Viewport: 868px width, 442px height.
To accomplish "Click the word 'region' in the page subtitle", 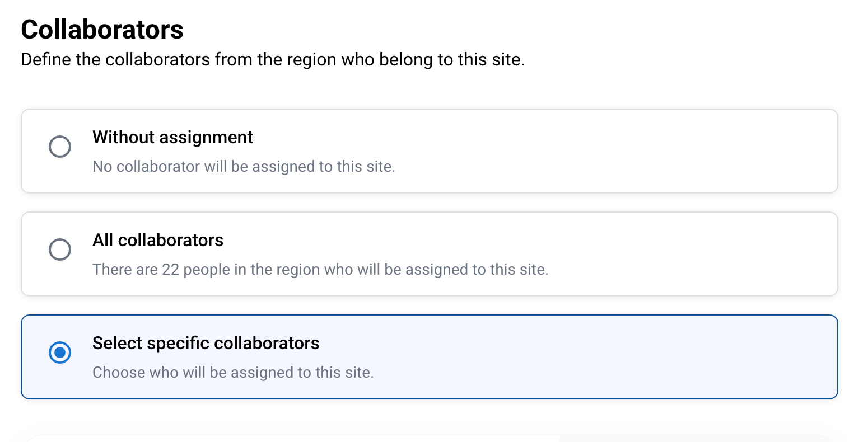I will [x=311, y=60].
